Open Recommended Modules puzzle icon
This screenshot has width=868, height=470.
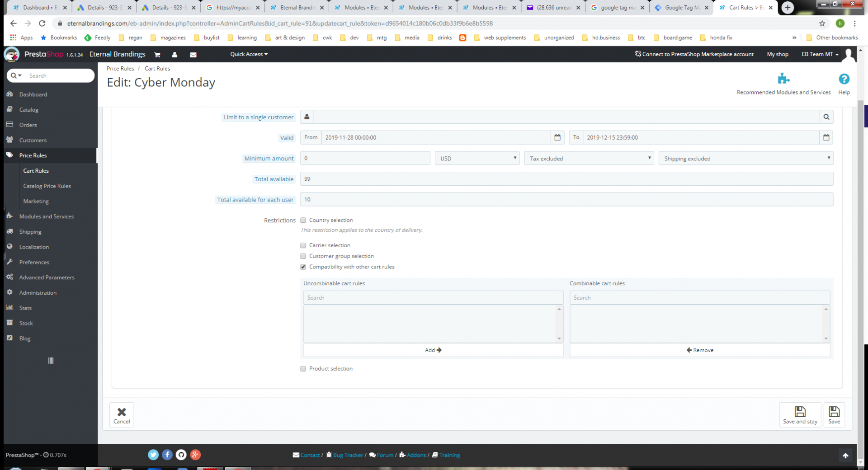pyautogui.click(x=783, y=79)
